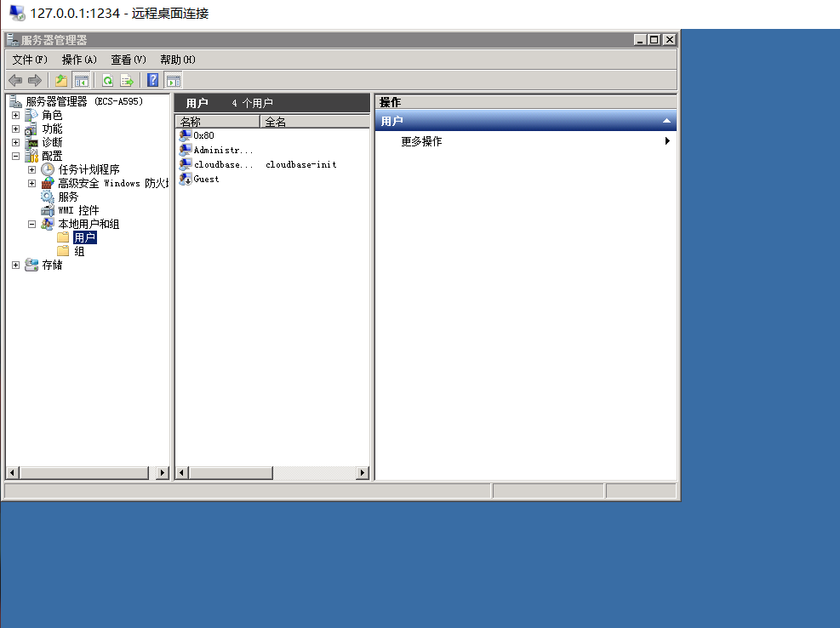Click user list right scroll arrow

(363, 472)
